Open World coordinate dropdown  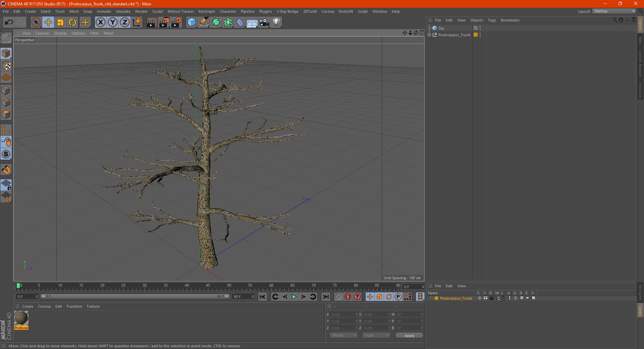[x=344, y=335]
